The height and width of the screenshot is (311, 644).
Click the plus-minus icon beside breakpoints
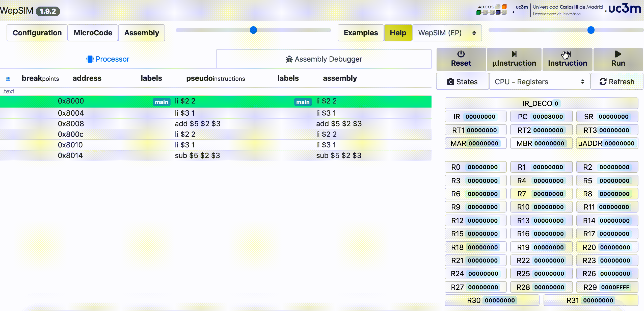click(8, 79)
